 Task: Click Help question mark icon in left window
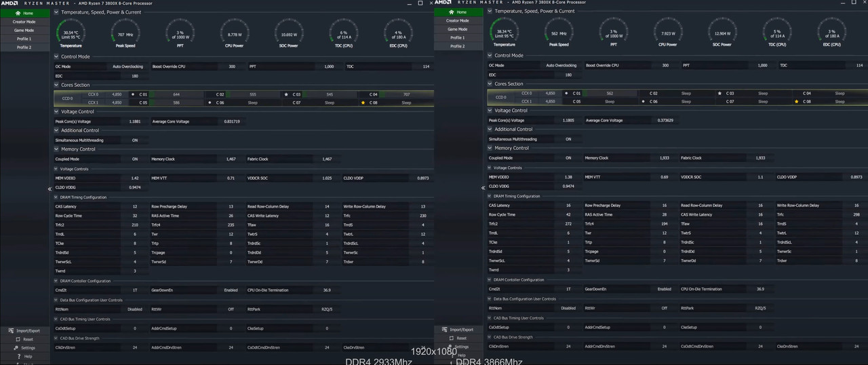click(x=18, y=356)
